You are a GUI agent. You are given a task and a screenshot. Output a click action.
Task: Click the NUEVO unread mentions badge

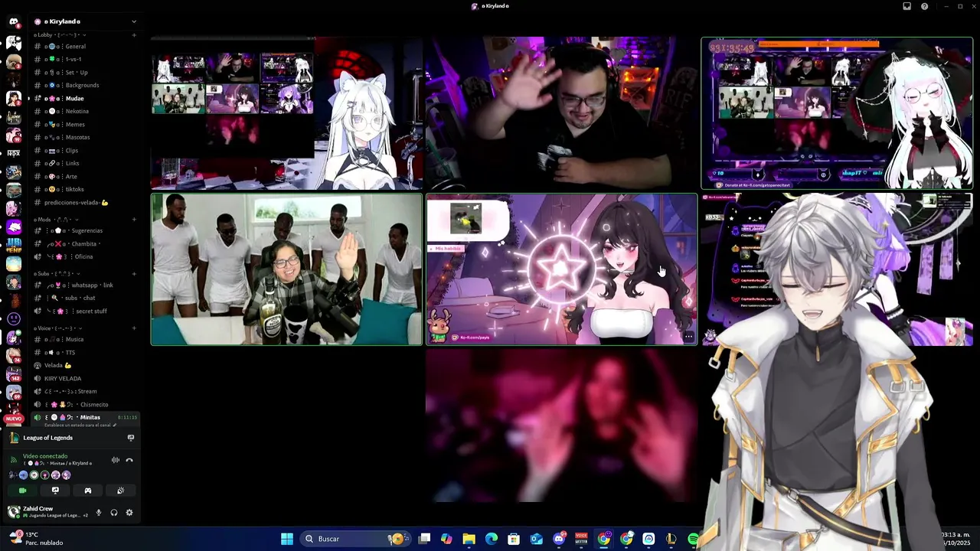[14, 419]
